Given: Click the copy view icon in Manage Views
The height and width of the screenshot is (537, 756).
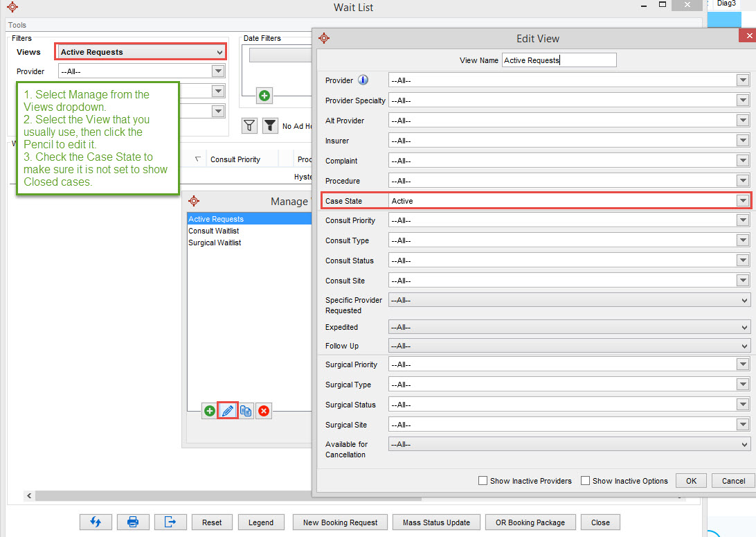Looking at the screenshot, I should (246, 411).
